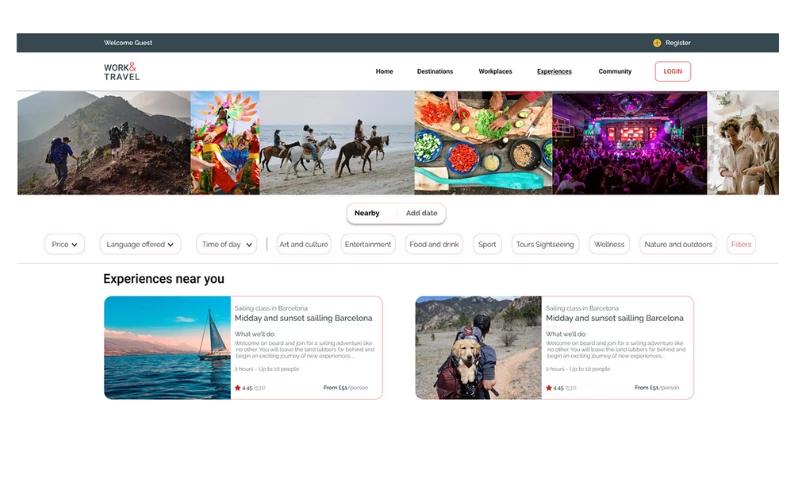
Task: Open the red Filters button
Action: 741,244
